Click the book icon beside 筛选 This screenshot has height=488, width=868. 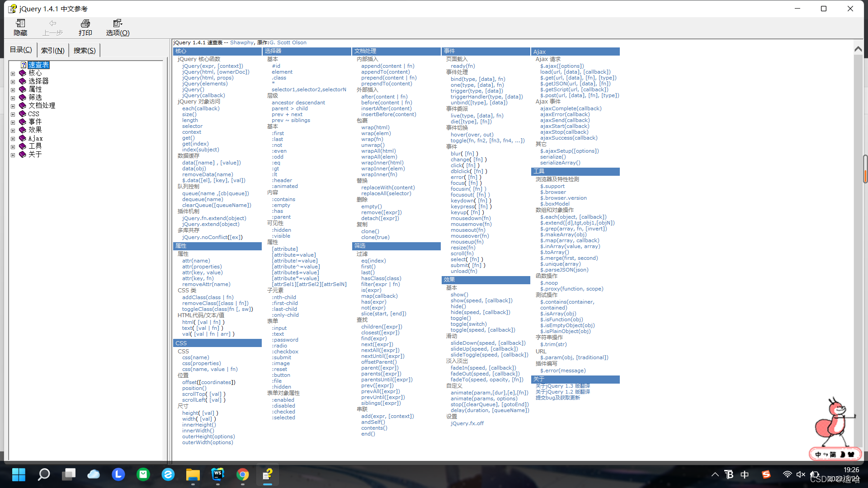coord(23,98)
